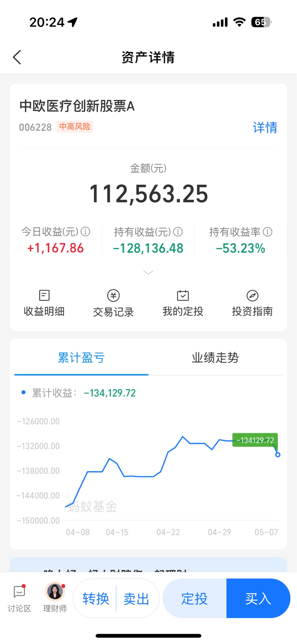Tap the green -134129.72 chart tooltip
This screenshot has width=297, height=644.
click(255, 440)
